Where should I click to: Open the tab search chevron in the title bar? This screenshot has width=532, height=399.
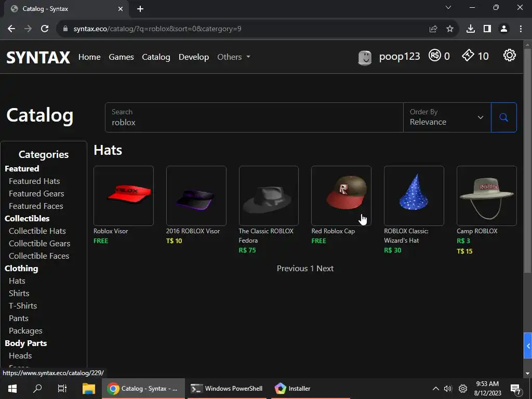pos(448,7)
